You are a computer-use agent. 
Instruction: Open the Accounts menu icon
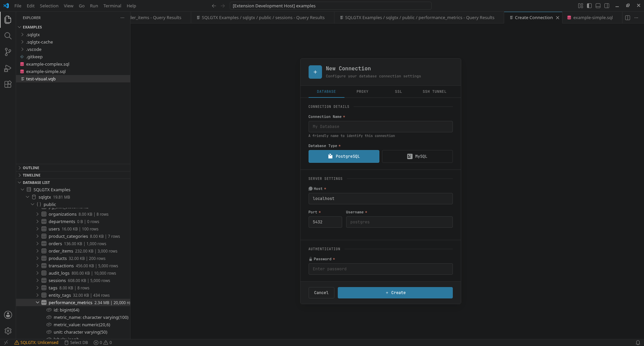(x=8, y=315)
